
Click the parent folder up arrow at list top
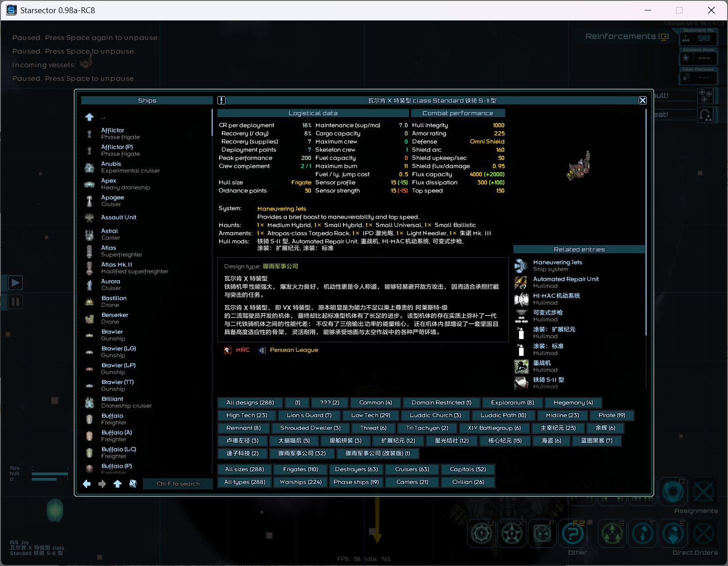click(x=89, y=117)
